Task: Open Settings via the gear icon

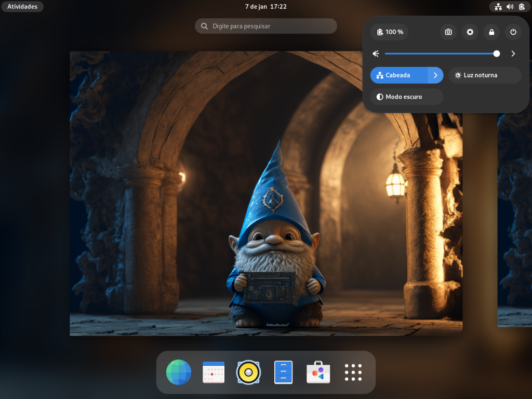Action: pos(470,32)
